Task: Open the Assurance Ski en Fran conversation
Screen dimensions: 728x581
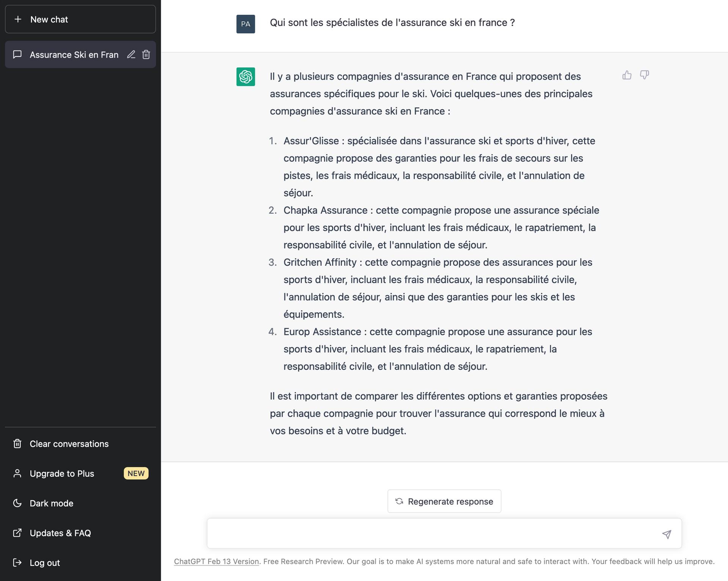Action: coord(80,55)
